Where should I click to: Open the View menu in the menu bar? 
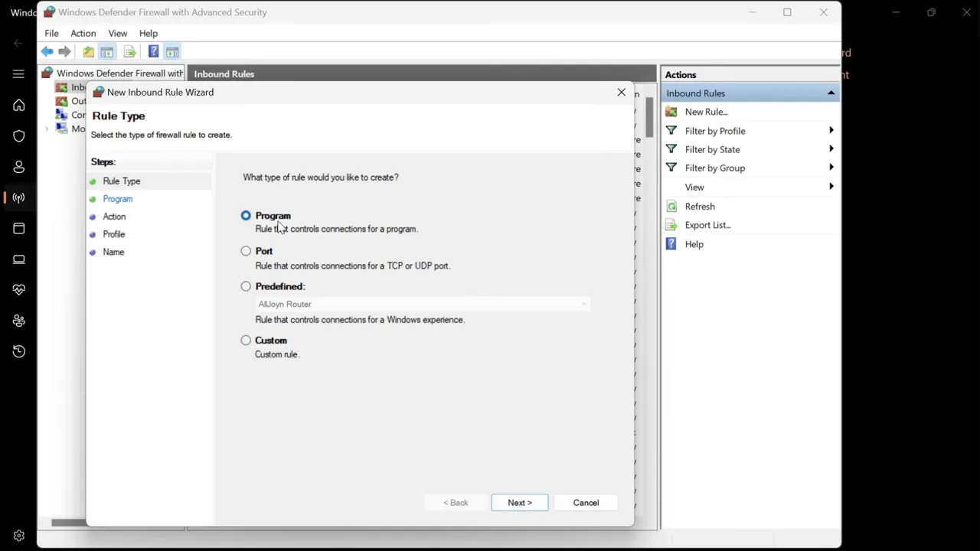coord(118,34)
